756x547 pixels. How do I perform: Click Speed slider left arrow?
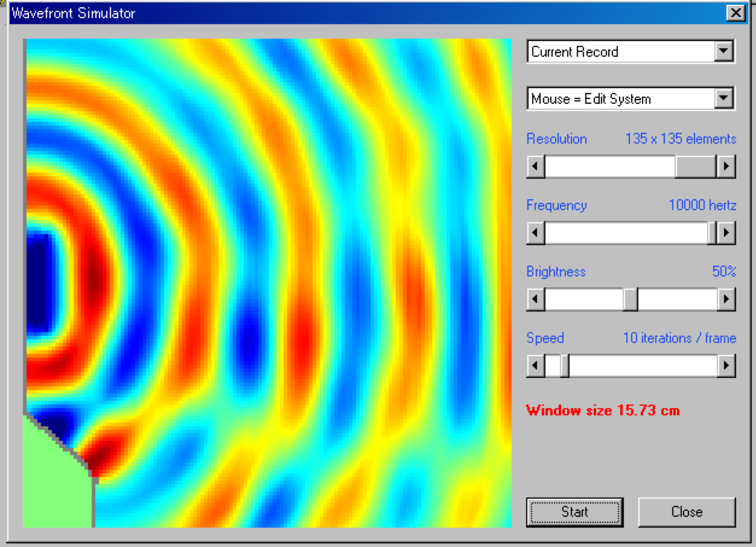(536, 365)
